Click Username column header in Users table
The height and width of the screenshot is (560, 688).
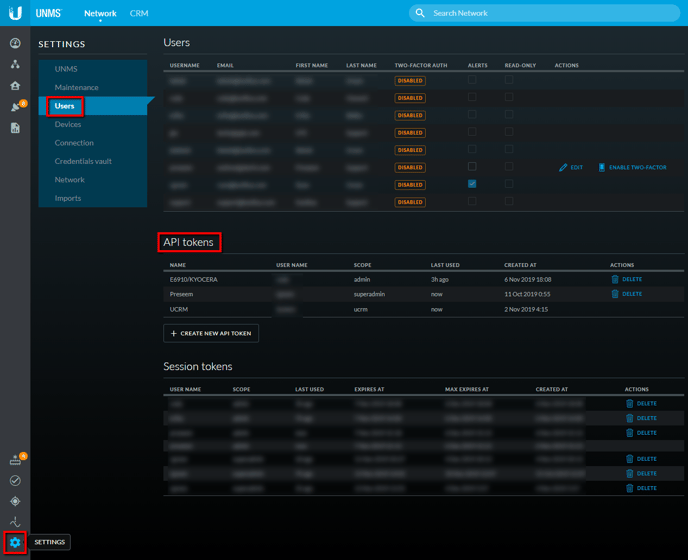pos(185,65)
